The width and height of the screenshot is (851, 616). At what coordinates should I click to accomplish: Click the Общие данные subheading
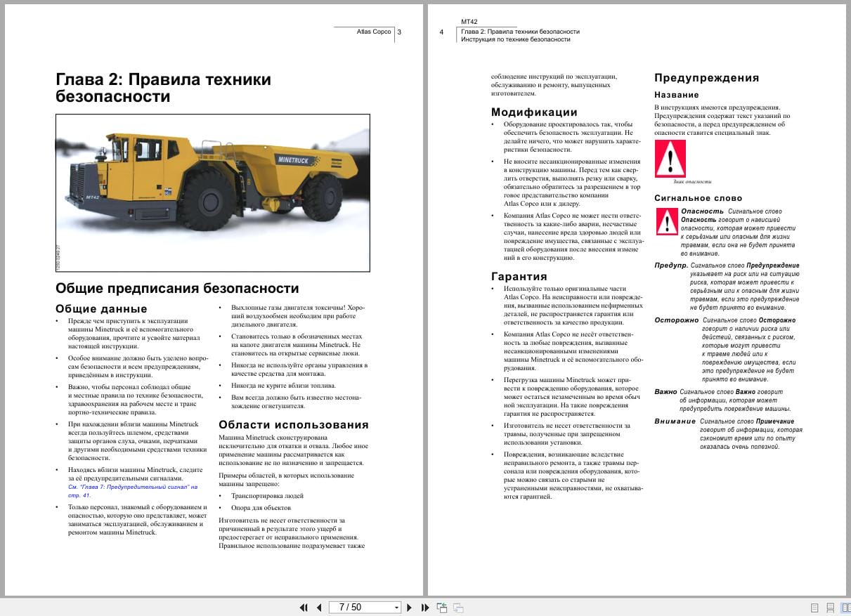101,308
